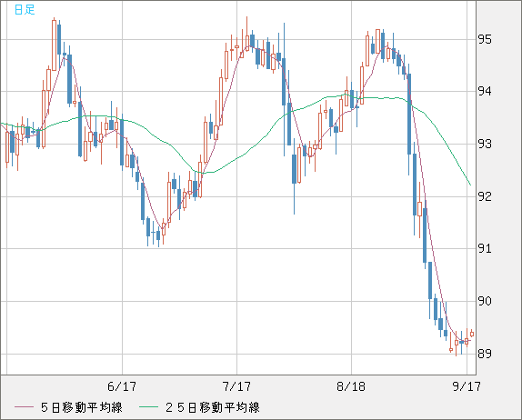Screen dimensions: 522x420
Task: Click the 7/17 date axis label
Action: (236, 386)
